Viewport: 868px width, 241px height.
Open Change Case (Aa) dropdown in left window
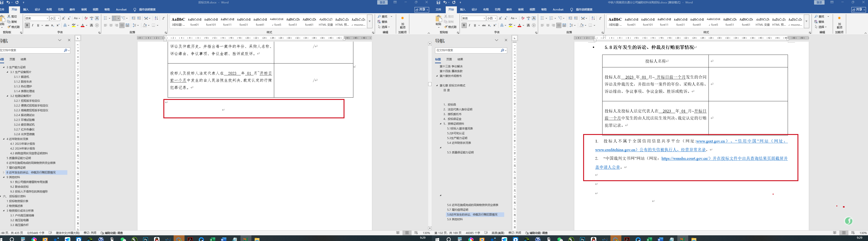coord(77,18)
